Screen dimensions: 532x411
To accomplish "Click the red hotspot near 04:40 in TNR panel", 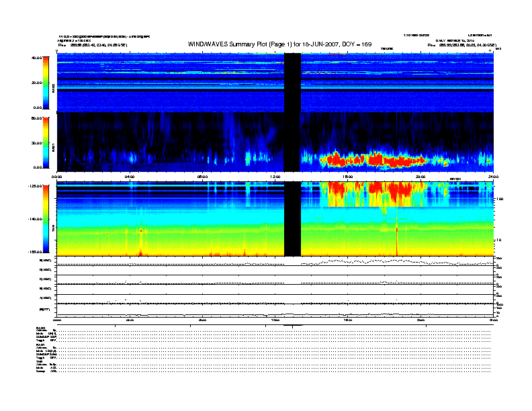I will point(141,230).
